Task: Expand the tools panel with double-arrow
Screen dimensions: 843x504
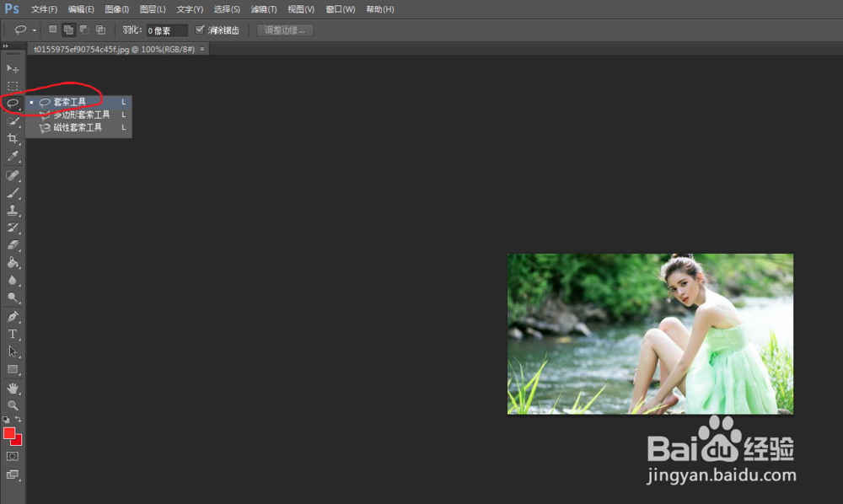Action: pos(5,46)
